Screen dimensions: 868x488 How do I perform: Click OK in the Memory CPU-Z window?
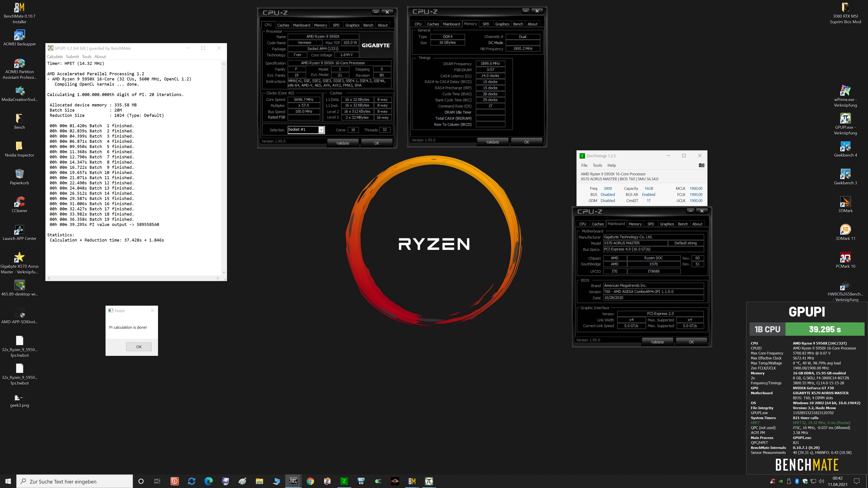526,142
